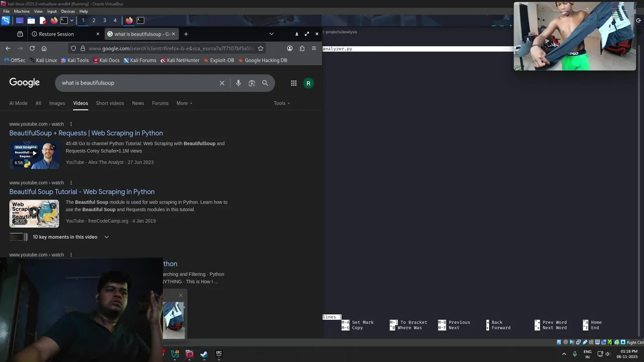Focus the Firefox URL address bar
Screen dimensions: 644x362
point(171,48)
